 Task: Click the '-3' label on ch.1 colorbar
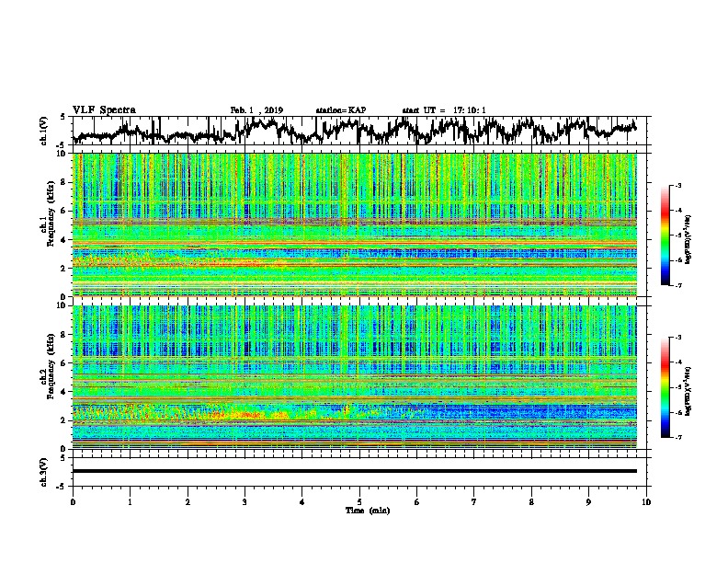click(677, 185)
